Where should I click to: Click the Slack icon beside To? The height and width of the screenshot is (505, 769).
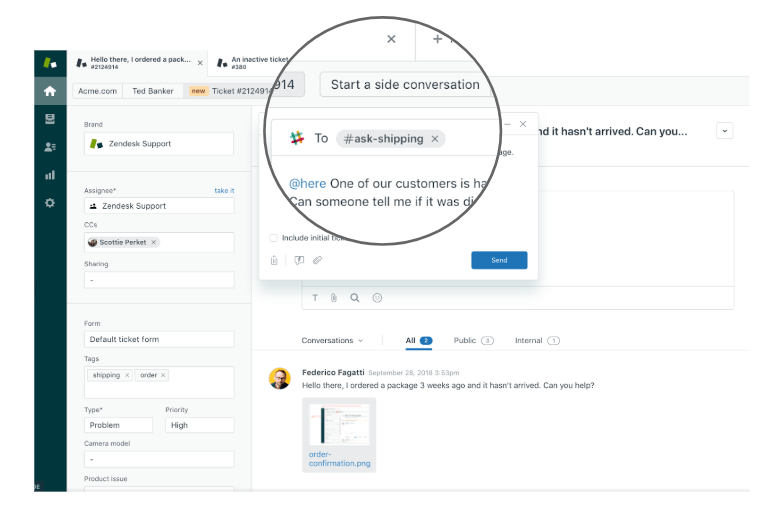(297, 138)
